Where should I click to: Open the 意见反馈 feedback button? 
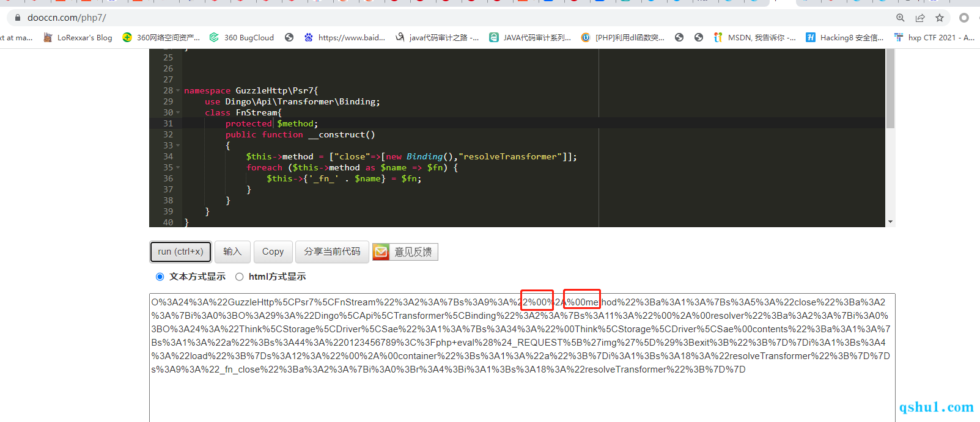pyautogui.click(x=405, y=252)
